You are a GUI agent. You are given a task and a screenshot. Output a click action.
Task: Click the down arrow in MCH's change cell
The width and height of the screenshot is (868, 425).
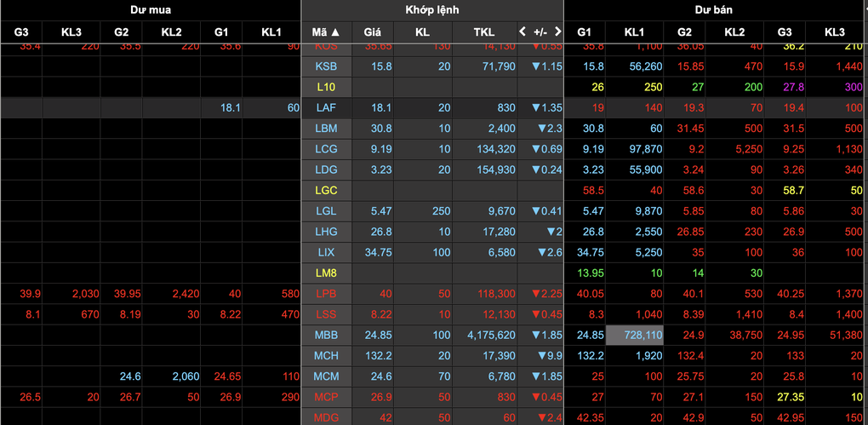[x=536, y=354]
